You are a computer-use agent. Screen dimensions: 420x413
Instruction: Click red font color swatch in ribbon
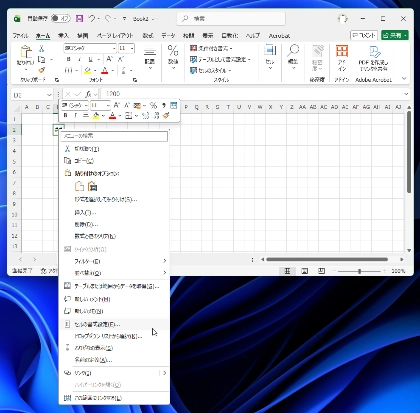pos(105,70)
